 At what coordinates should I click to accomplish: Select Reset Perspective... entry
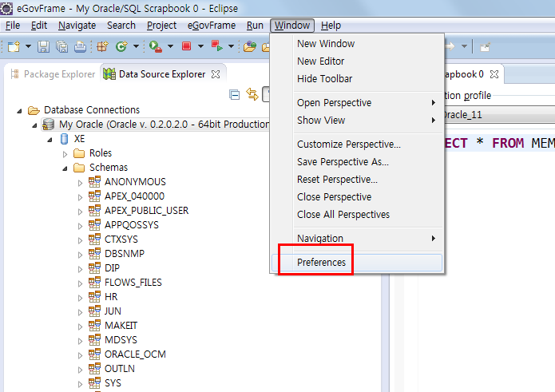point(357,180)
